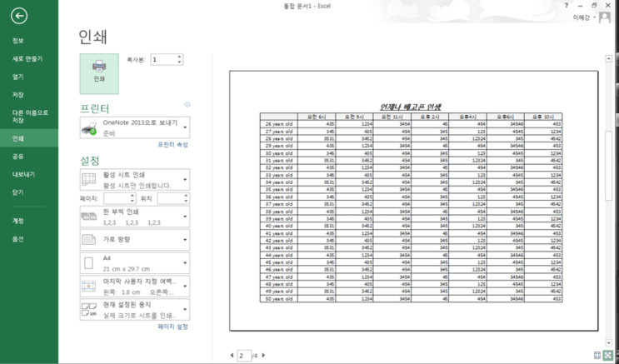
Task: Click the user account avatar icon
Action: pos(604,17)
